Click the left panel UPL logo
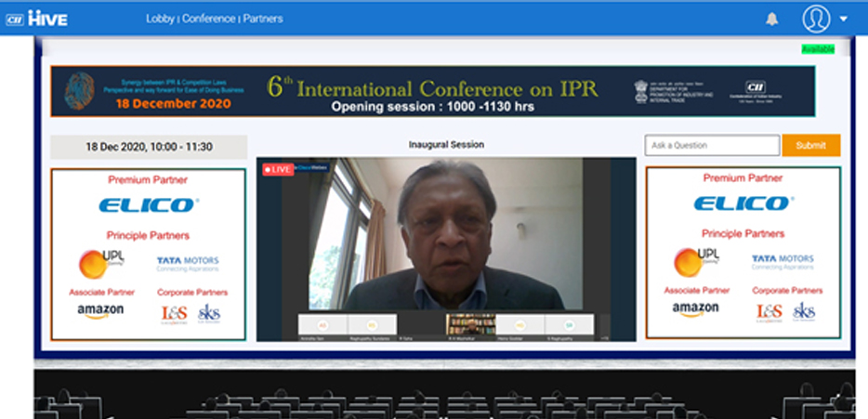868x419 pixels. pyautogui.click(x=101, y=263)
